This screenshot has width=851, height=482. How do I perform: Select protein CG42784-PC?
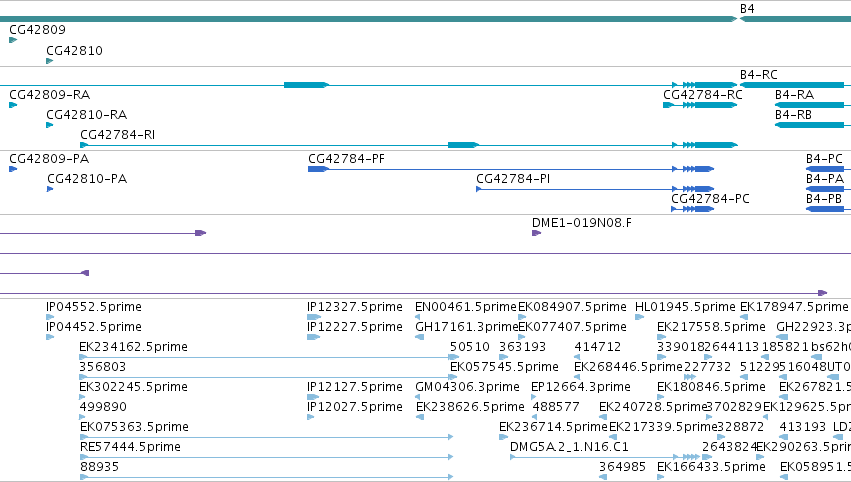pyautogui.click(x=710, y=199)
